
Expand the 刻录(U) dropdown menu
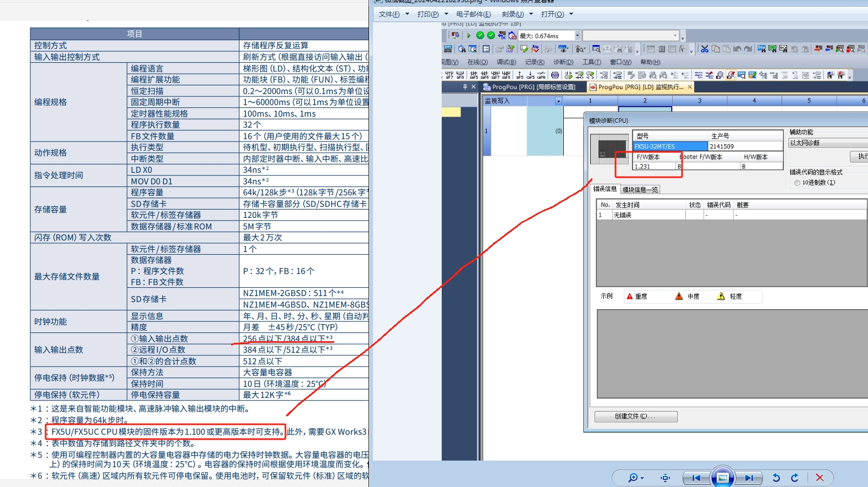tap(517, 14)
